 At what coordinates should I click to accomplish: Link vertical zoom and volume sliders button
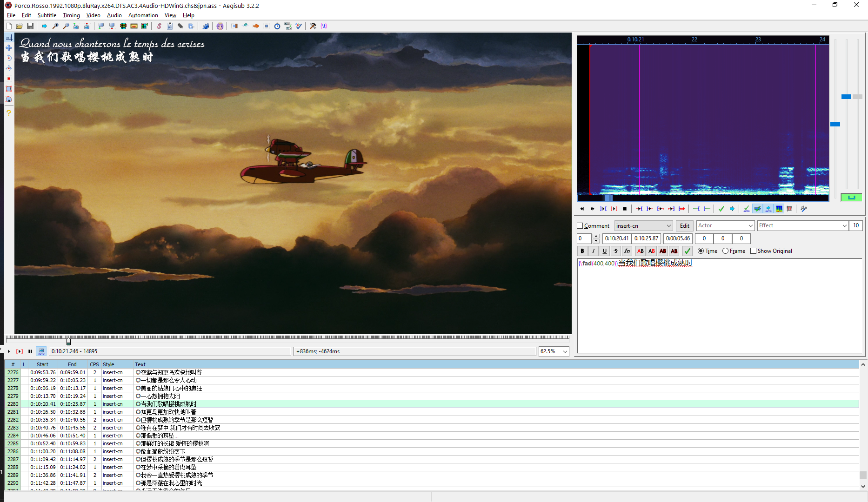click(851, 198)
